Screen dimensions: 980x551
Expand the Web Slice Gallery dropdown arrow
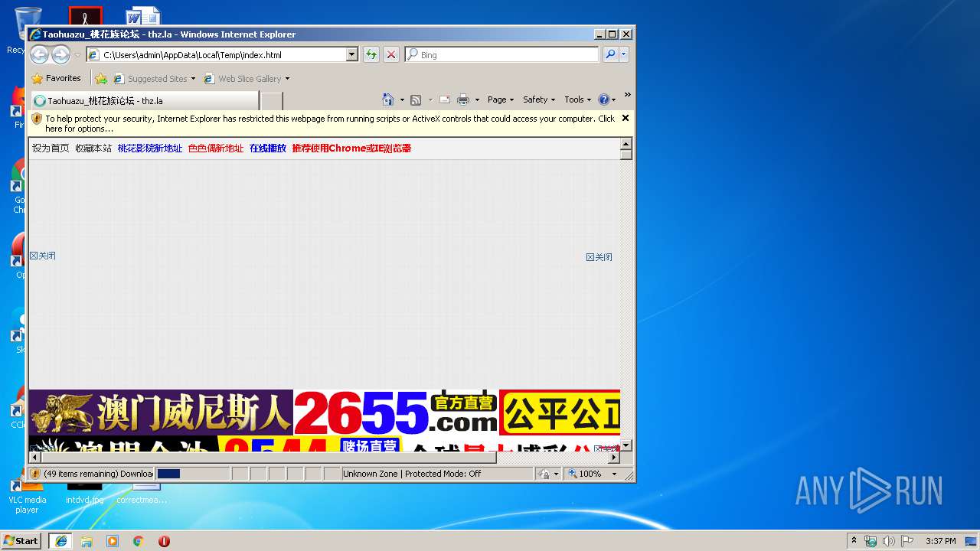point(288,79)
